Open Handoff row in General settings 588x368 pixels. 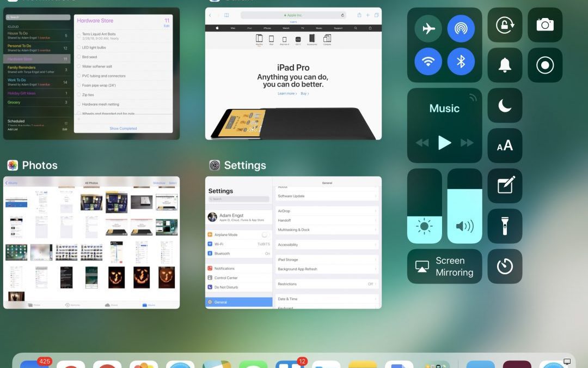point(327,220)
